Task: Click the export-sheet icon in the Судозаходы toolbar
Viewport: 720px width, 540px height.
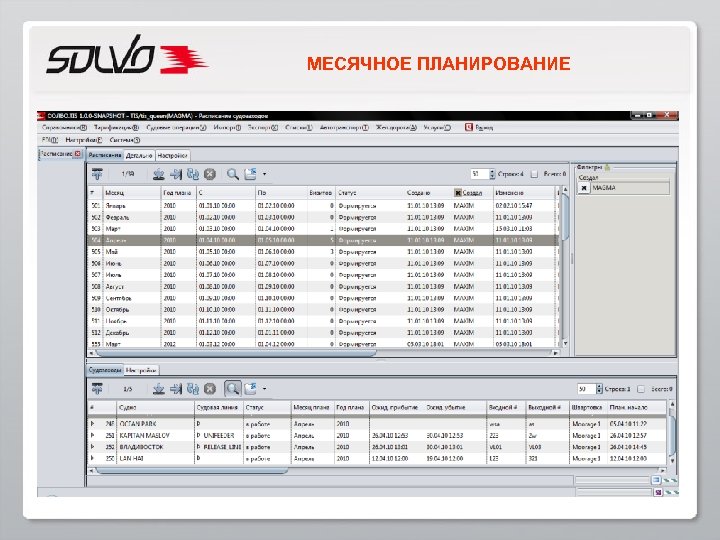Action: 250,389
